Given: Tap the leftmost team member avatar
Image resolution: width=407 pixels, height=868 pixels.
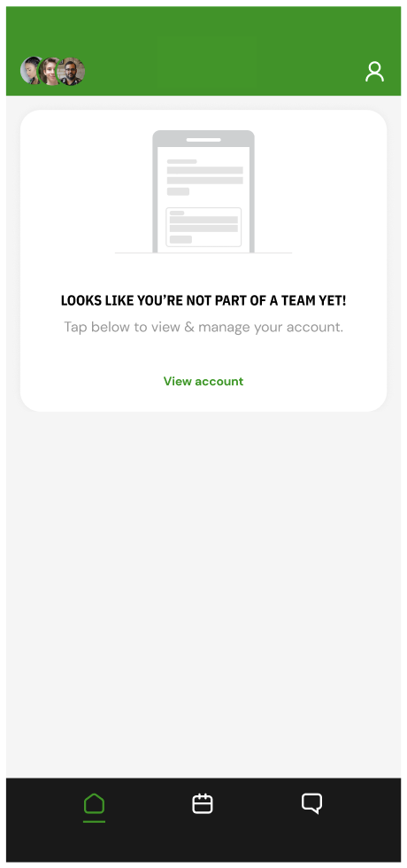Looking at the screenshot, I should 30,71.
